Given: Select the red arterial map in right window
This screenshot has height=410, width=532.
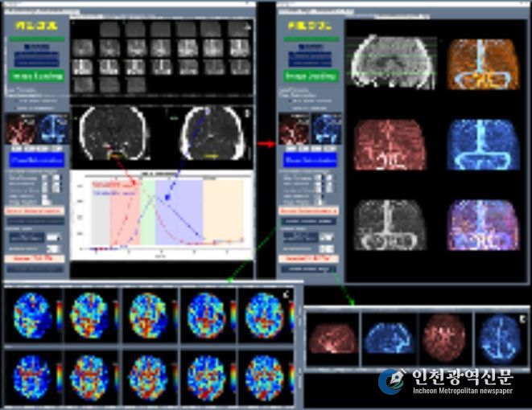Looking at the screenshot, I should 391,145.
